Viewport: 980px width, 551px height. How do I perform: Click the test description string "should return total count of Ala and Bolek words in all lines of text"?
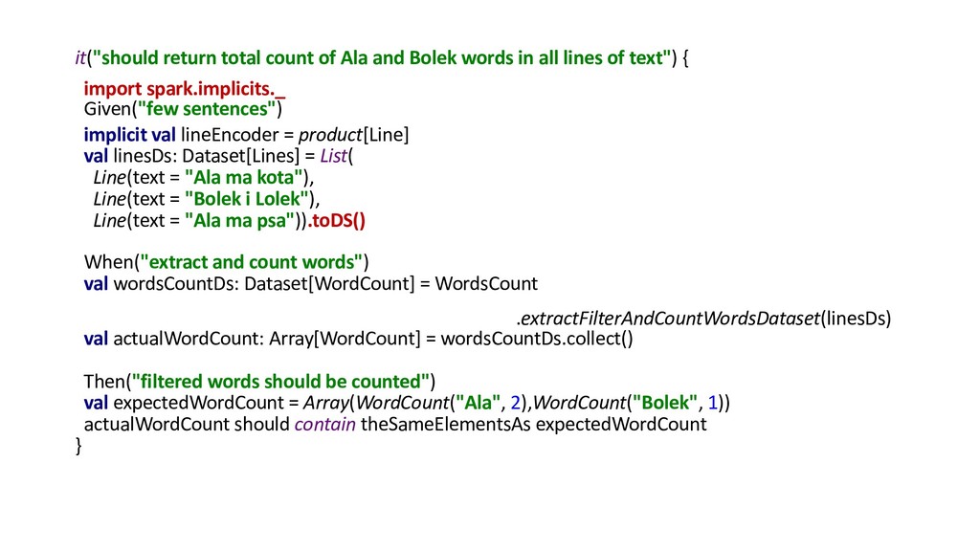point(381,58)
